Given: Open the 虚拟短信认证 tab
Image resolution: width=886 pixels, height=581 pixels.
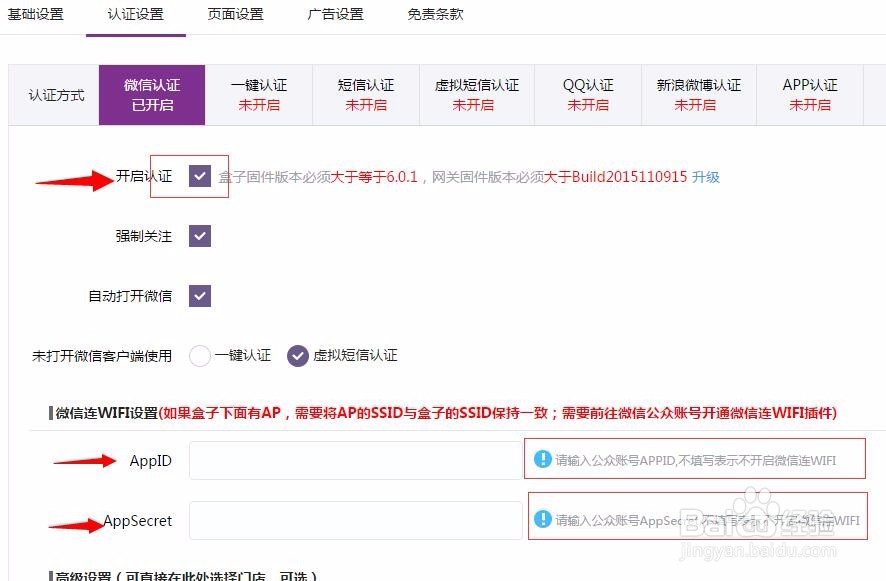Looking at the screenshot, I should pos(477,94).
